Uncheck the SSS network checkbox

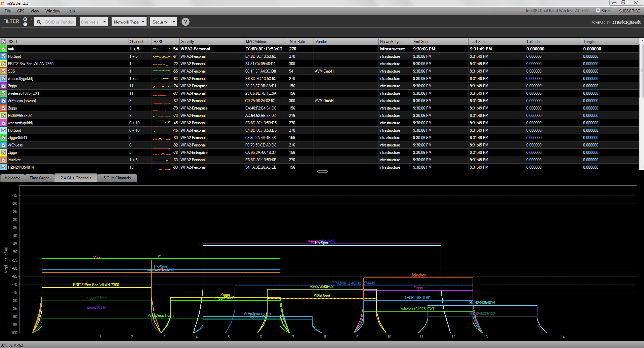pyautogui.click(x=4, y=71)
